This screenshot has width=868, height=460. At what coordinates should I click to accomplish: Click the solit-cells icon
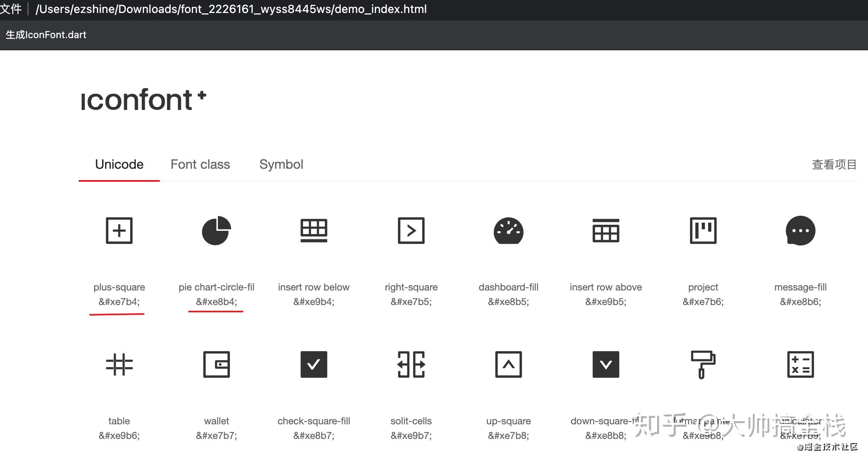(x=411, y=364)
